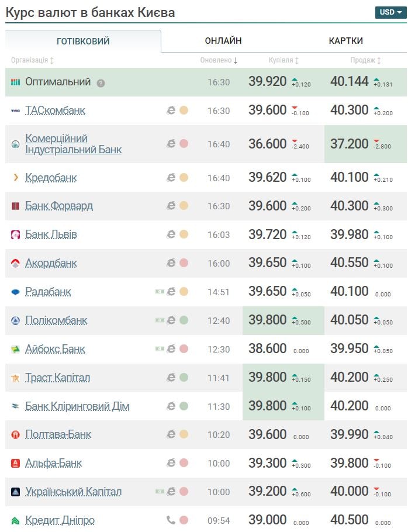Open Комерційний Індустріальний Банк link
The width and height of the screenshot is (408, 532).
(73, 144)
